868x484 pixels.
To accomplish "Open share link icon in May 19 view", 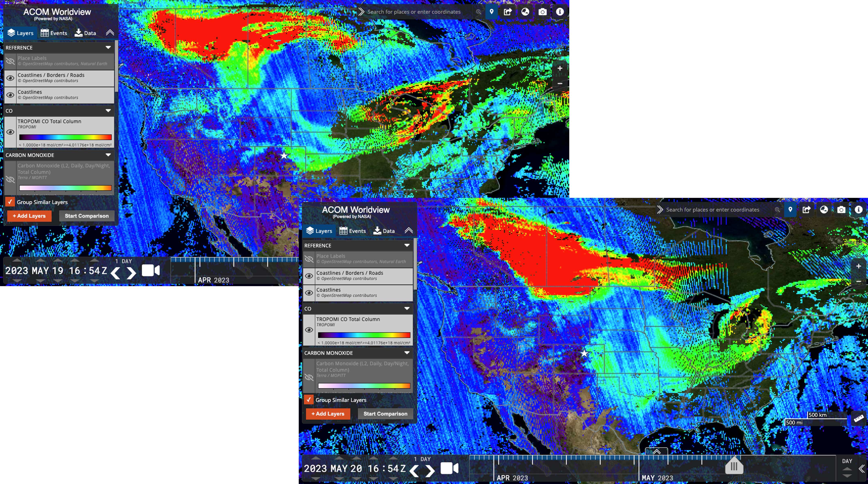I will coord(508,12).
